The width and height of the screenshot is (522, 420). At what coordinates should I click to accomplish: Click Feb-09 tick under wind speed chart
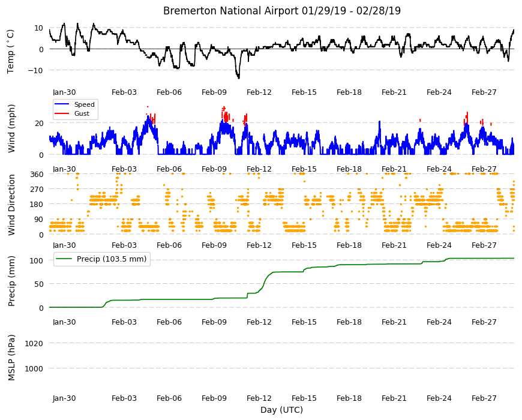tap(214, 169)
